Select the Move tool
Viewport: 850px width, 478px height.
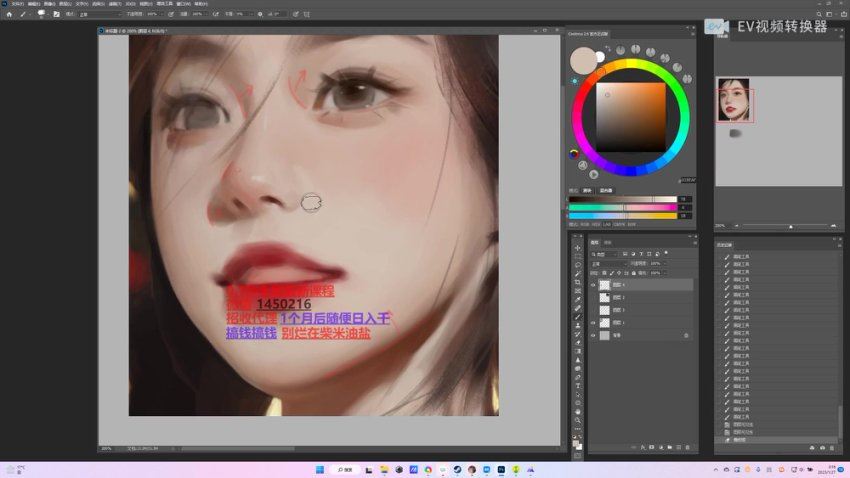pos(577,248)
